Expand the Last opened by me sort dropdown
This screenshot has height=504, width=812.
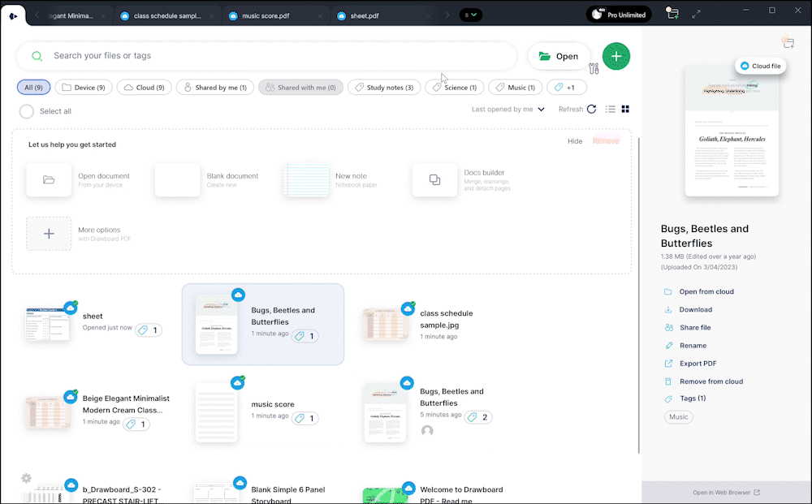pyautogui.click(x=508, y=110)
